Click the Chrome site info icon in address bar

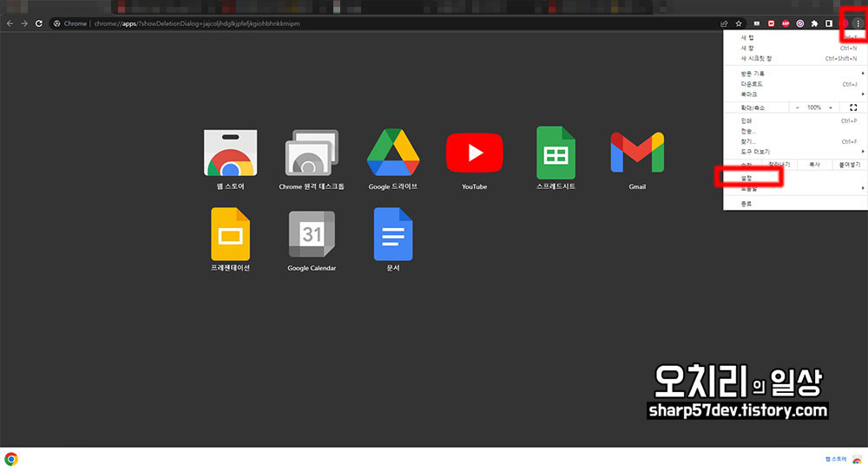point(57,23)
